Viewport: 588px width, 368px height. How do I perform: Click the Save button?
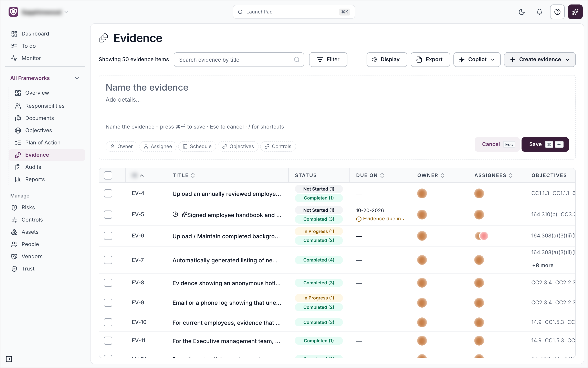545,144
